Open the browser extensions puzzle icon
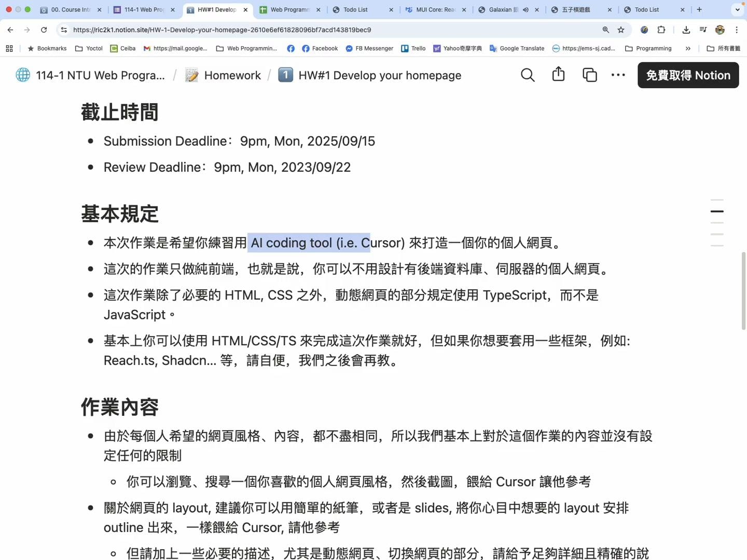747x560 pixels. coord(661,30)
